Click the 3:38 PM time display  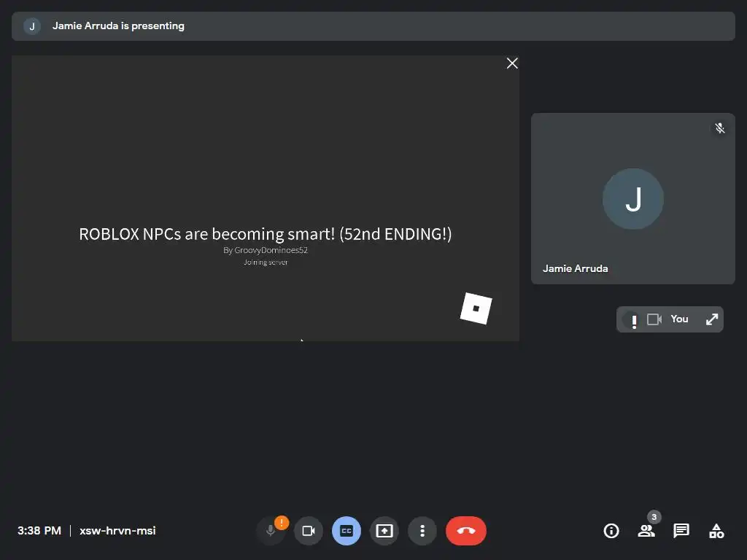(x=39, y=531)
